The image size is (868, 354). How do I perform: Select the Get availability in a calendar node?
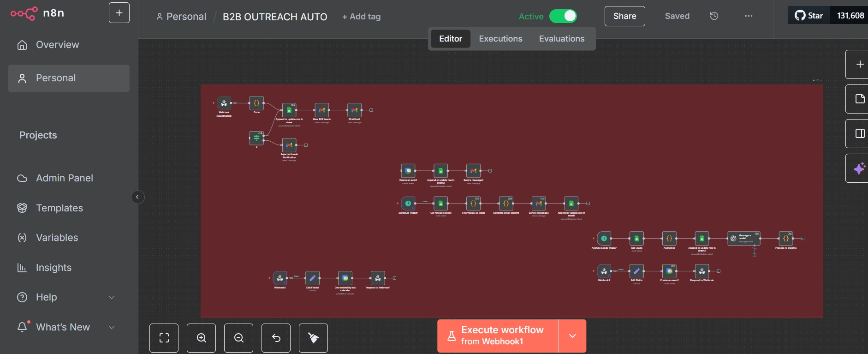(345, 278)
